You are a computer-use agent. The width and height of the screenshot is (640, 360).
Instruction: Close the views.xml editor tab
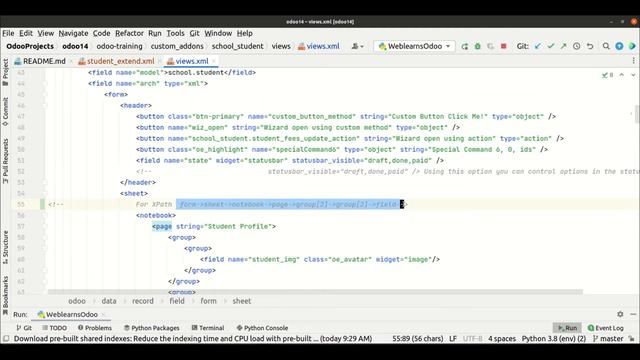coord(214,61)
